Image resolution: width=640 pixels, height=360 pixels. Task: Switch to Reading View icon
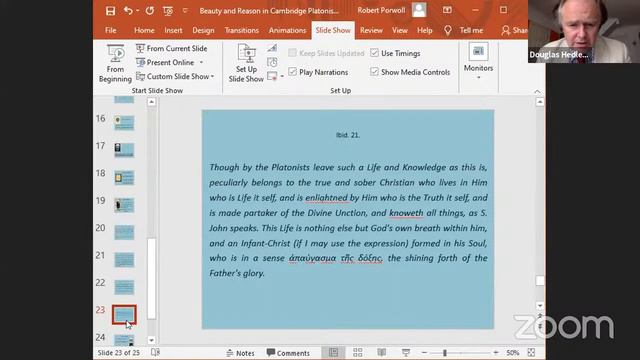382,352
